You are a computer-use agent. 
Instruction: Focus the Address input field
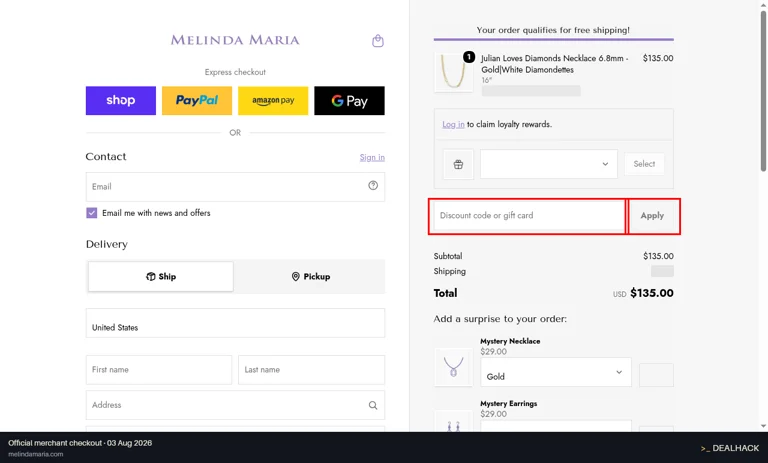[235, 405]
